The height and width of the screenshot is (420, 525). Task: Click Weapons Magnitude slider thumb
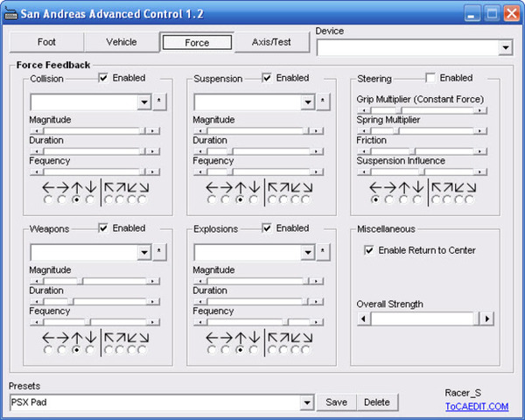(x=80, y=282)
